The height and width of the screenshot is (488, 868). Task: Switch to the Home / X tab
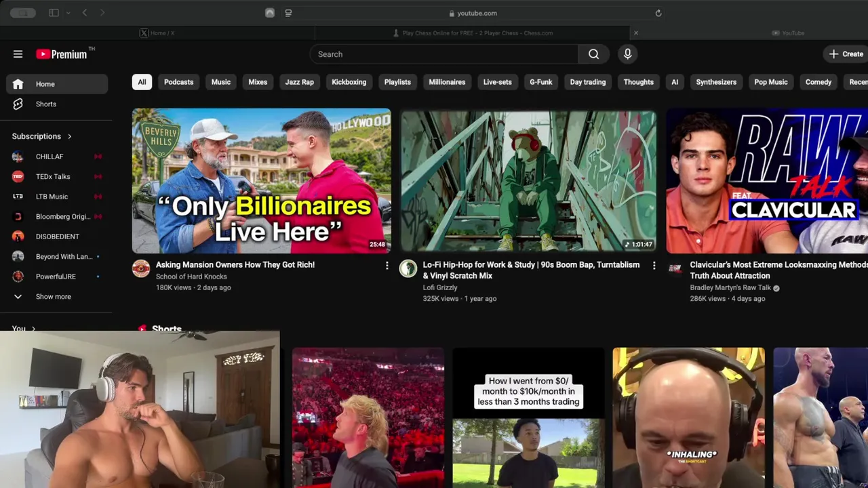157,33
